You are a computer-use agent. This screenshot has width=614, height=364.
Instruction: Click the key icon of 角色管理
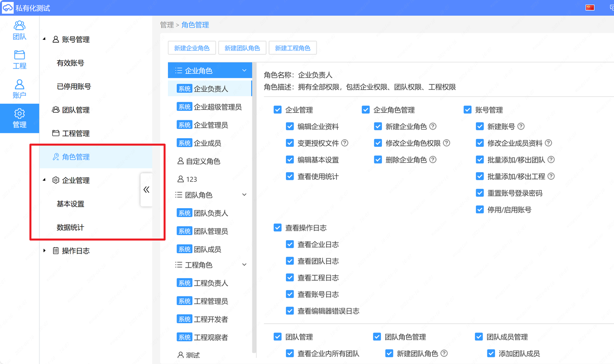point(56,157)
